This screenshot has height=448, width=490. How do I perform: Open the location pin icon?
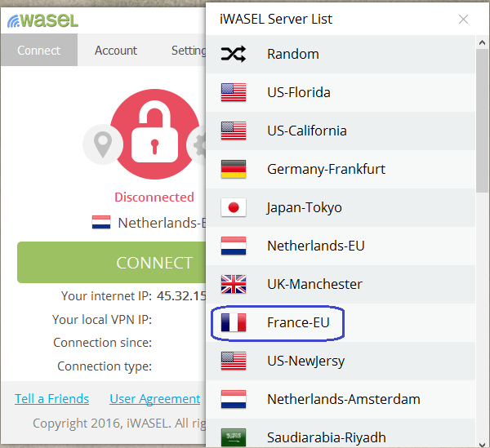(x=103, y=144)
